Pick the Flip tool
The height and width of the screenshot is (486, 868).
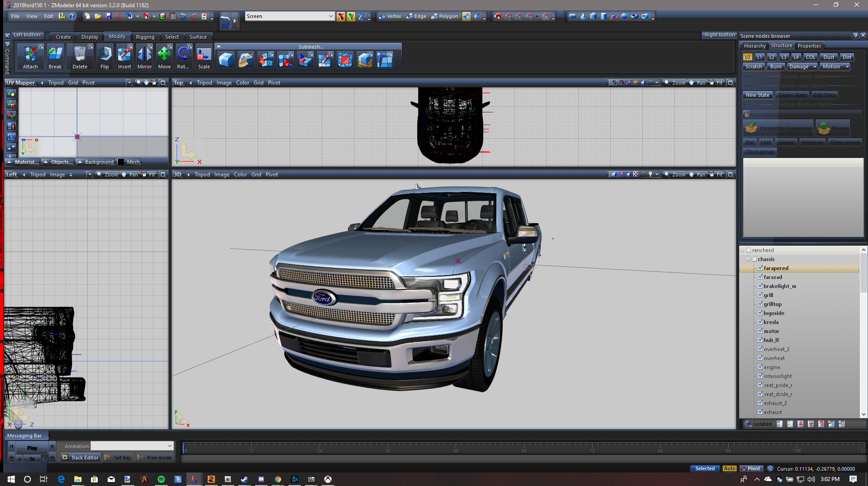(x=105, y=57)
